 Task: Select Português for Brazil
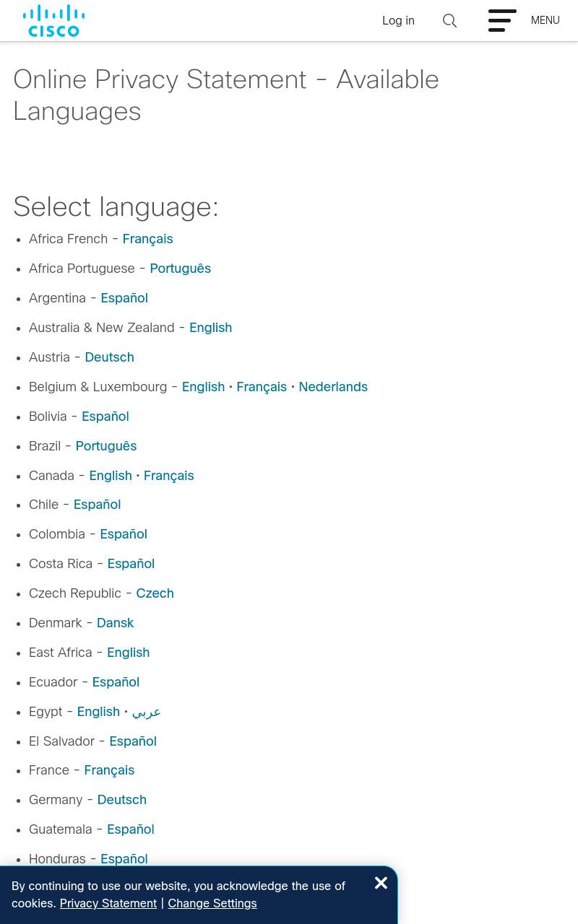point(105,447)
